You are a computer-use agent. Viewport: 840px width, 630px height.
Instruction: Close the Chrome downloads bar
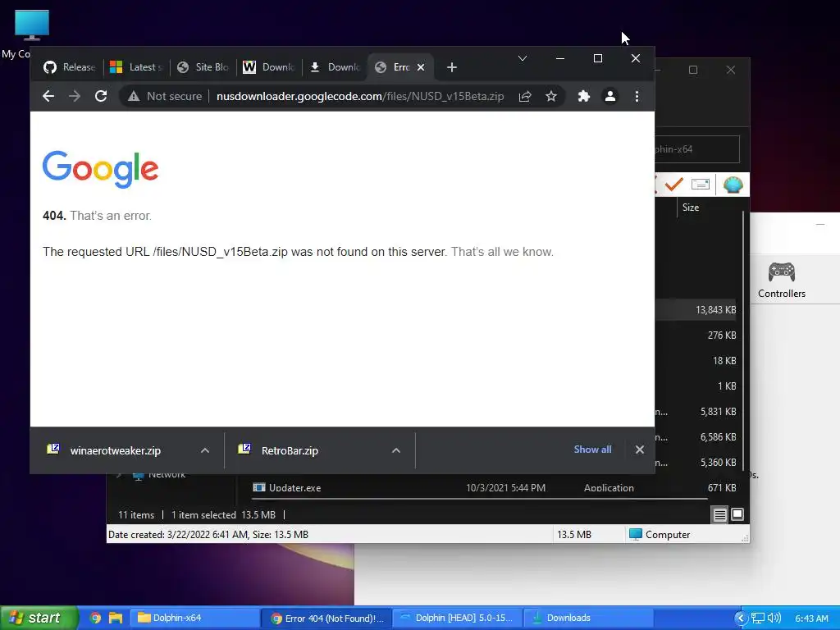(x=640, y=450)
